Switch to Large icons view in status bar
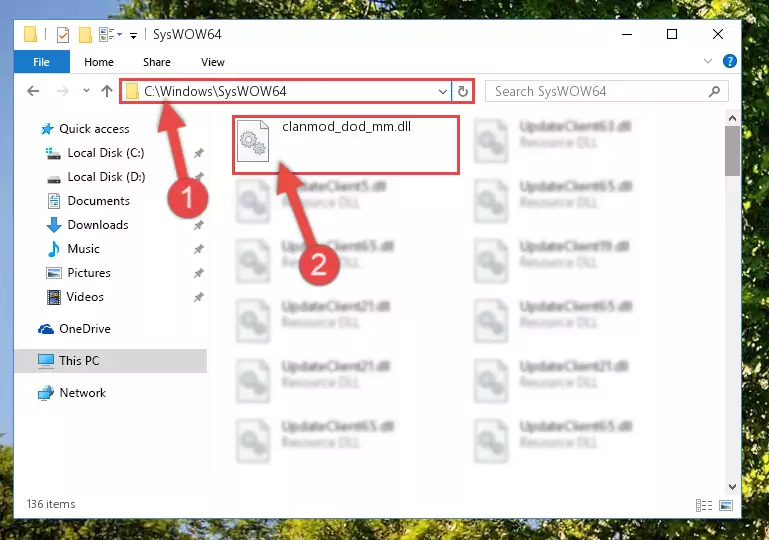Image resolution: width=769 pixels, height=540 pixels. click(726, 505)
